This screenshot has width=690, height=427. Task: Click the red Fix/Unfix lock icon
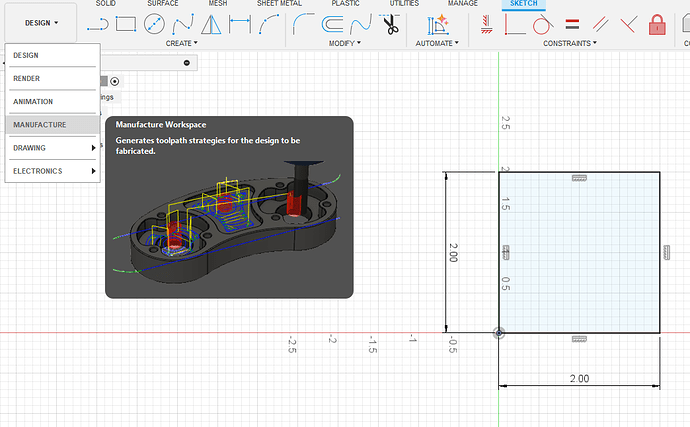tap(657, 25)
